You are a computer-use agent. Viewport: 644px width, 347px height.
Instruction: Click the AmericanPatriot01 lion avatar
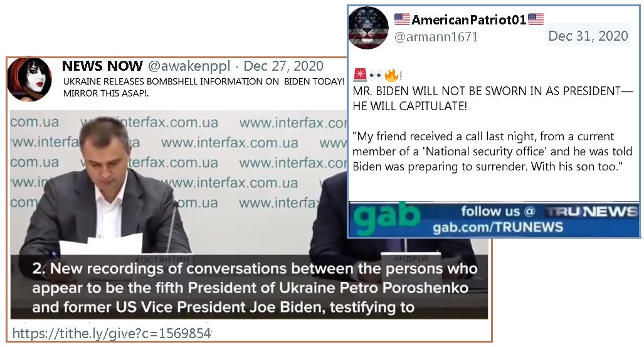click(x=368, y=28)
